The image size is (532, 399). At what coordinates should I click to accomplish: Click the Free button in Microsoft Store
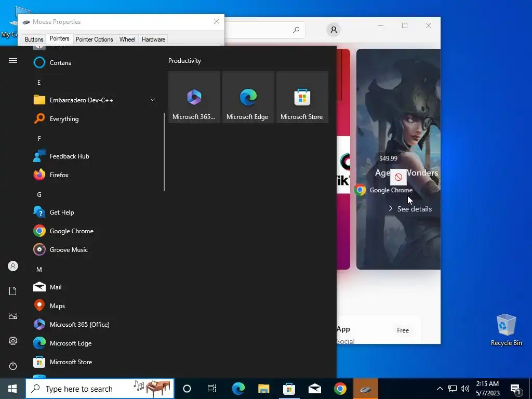coord(403,330)
